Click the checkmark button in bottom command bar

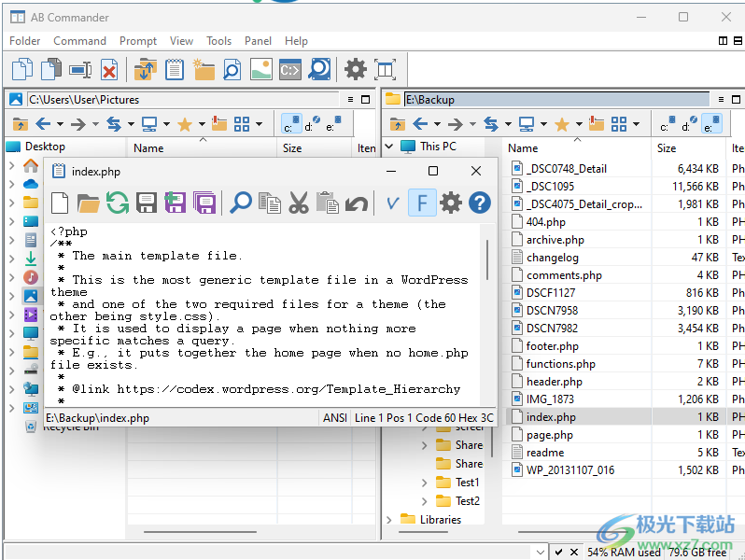pyautogui.click(x=558, y=552)
